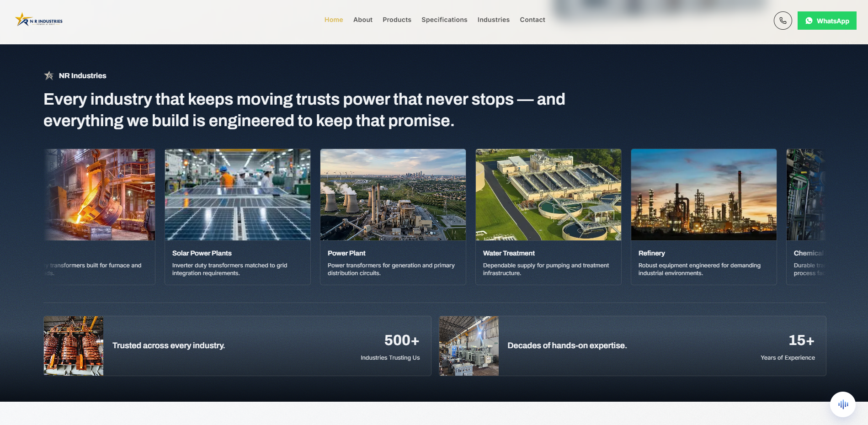Click the Refinery description text
The image size is (868, 425).
699,269
